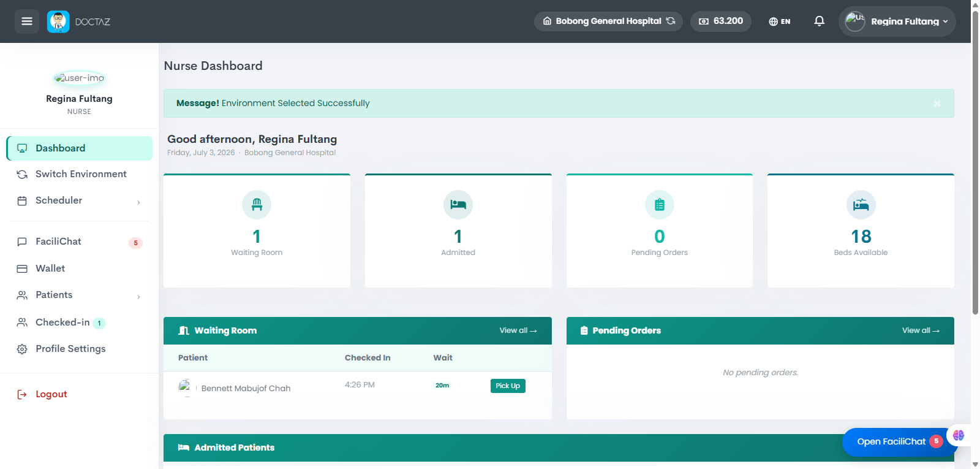Click Pick Up for Bennett Mabujof Chah

[x=508, y=386]
